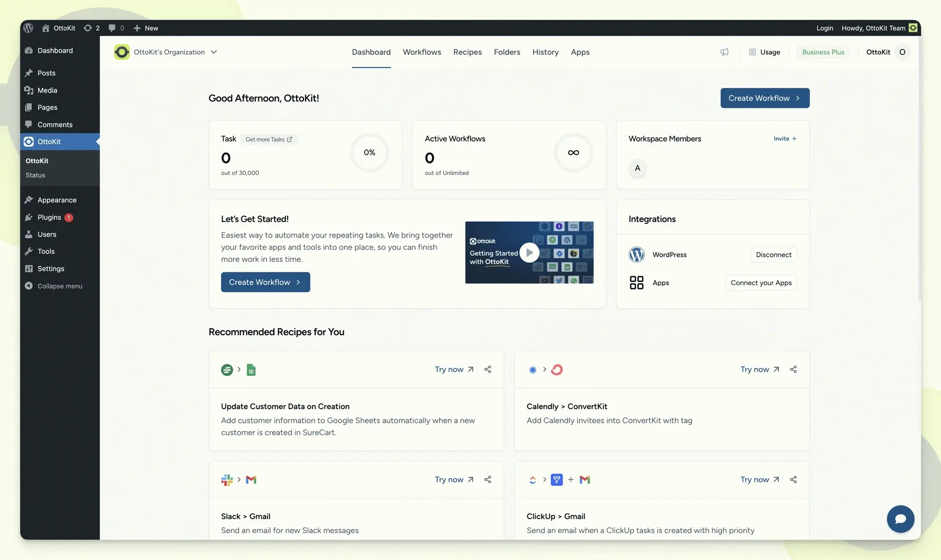This screenshot has width=941, height=560.
Task: Open Pages in WordPress sidebar
Action: (60, 107)
